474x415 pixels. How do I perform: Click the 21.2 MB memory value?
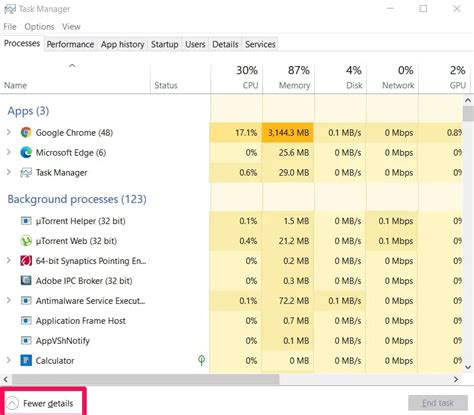(294, 241)
